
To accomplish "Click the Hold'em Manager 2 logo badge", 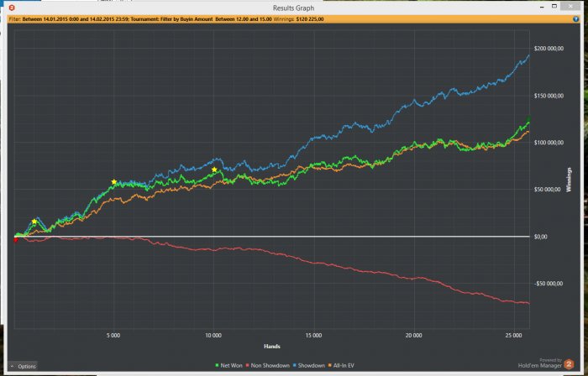I will pos(569,364).
